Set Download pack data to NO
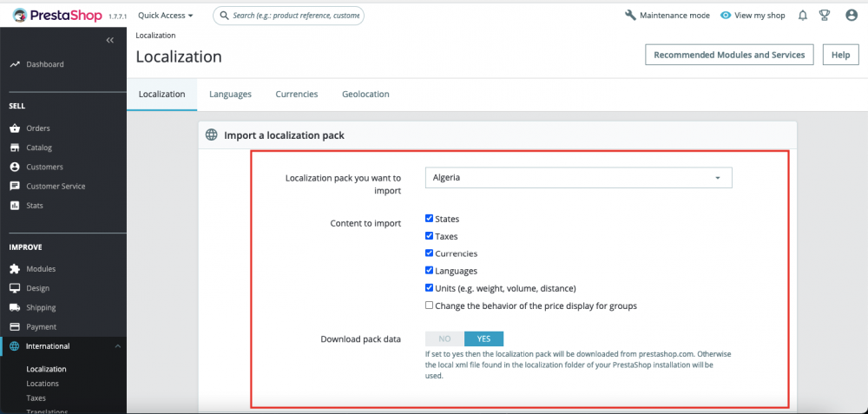Image resolution: width=868 pixels, height=414 pixels. coord(444,338)
